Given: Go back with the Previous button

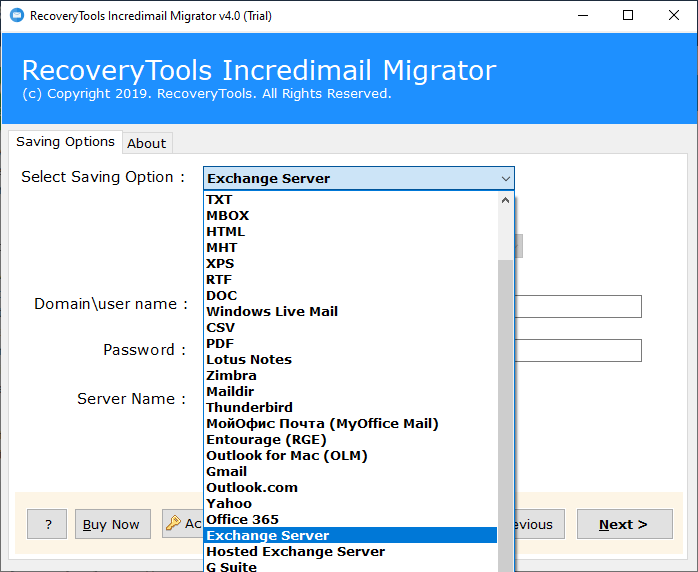Looking at the screenshot, I should tap(540, 524).
